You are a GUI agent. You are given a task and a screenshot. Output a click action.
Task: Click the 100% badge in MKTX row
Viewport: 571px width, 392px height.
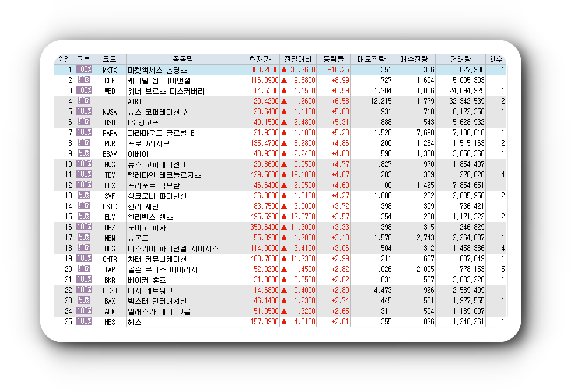click(x=84, y=69)
